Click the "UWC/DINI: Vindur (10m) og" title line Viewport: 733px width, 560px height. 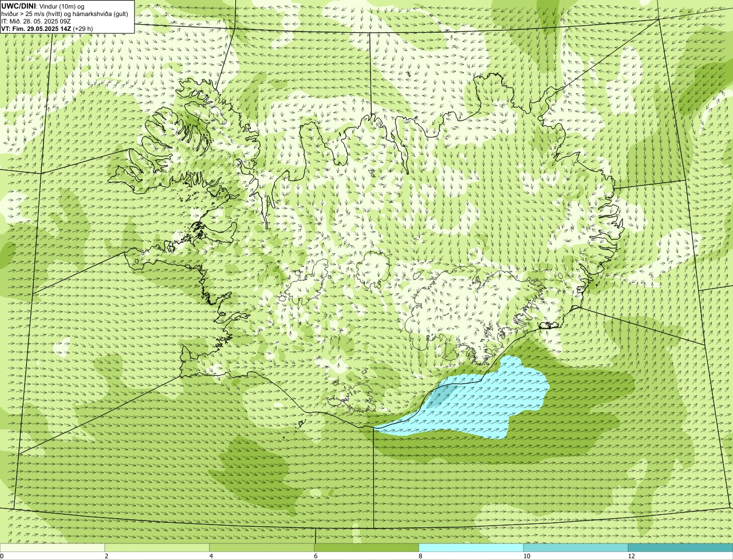(x=43, y=6)
